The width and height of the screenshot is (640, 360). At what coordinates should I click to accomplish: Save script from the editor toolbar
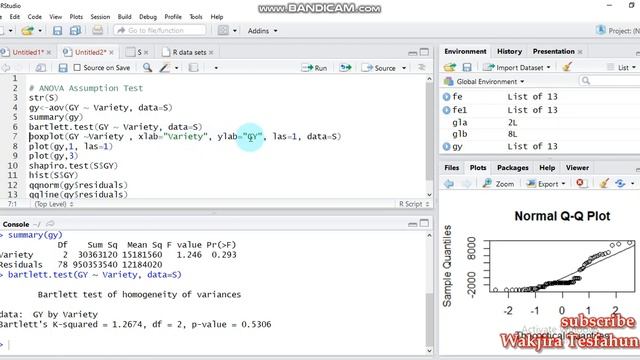[62, 68]
